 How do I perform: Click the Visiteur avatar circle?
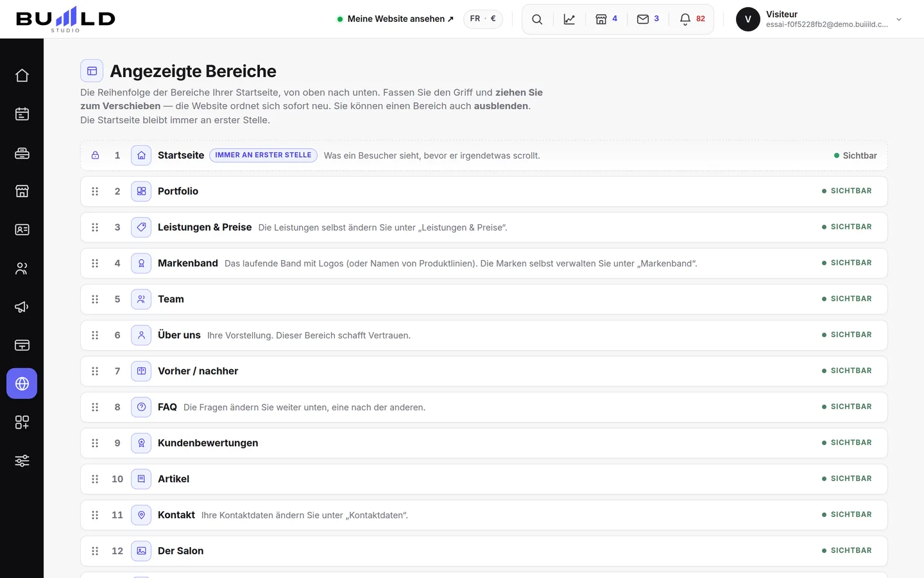(748, 19)
